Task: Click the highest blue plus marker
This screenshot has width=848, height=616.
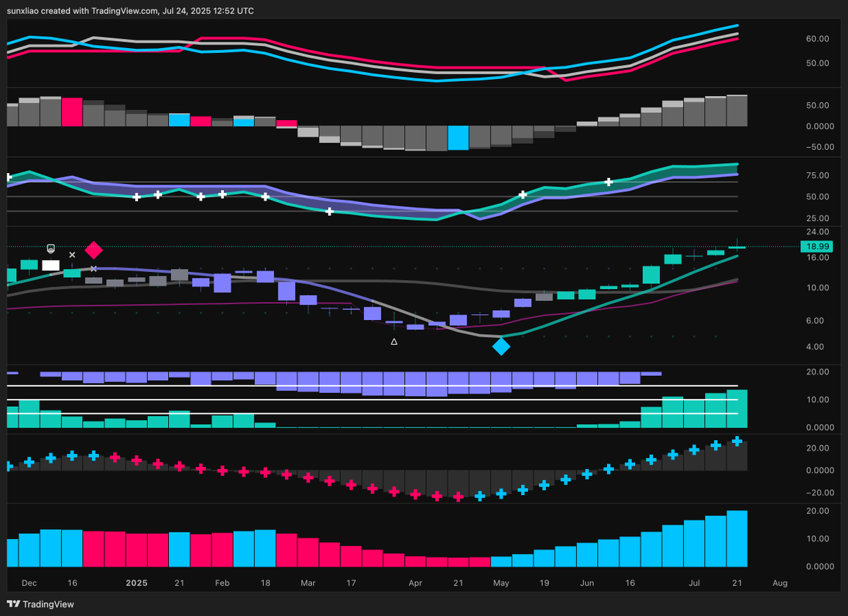Action: pos(737,441)
